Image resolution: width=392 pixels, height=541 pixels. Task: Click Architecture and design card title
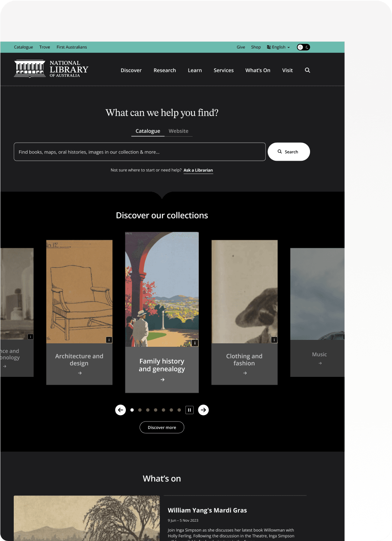[x=79, y=360]
